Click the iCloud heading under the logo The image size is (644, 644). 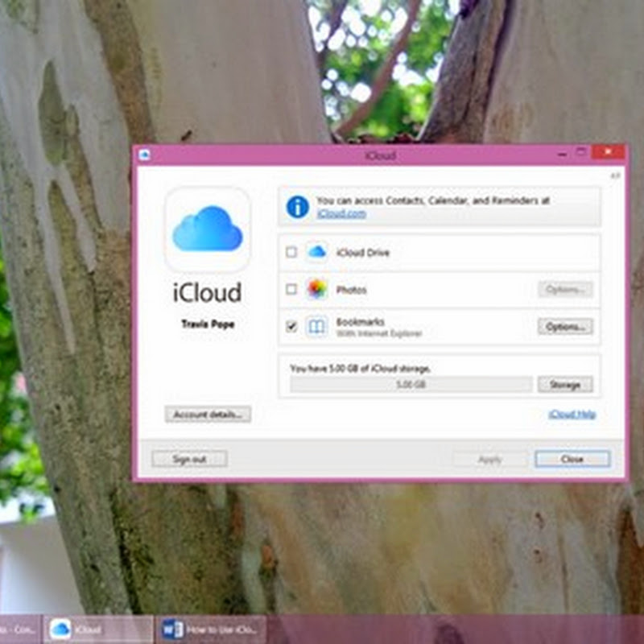[x=207, y=292]
